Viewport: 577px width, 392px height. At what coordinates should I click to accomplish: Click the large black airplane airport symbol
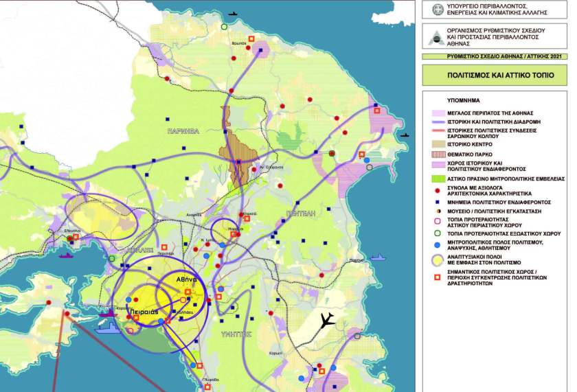(x=327, y=321)
